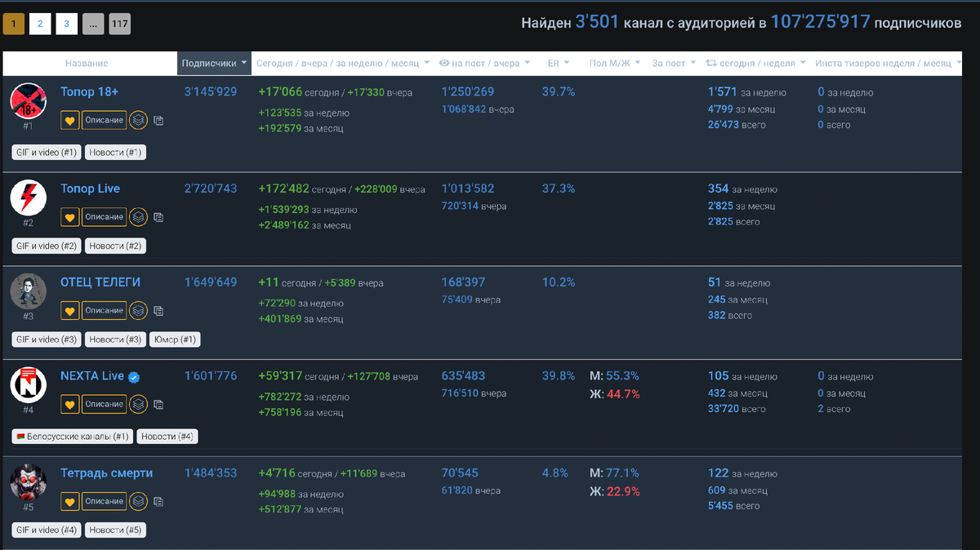Sort by Подписчики column dropdown
Screen dimensions: 980x550
pyautogui.click(x=214, y=63)
